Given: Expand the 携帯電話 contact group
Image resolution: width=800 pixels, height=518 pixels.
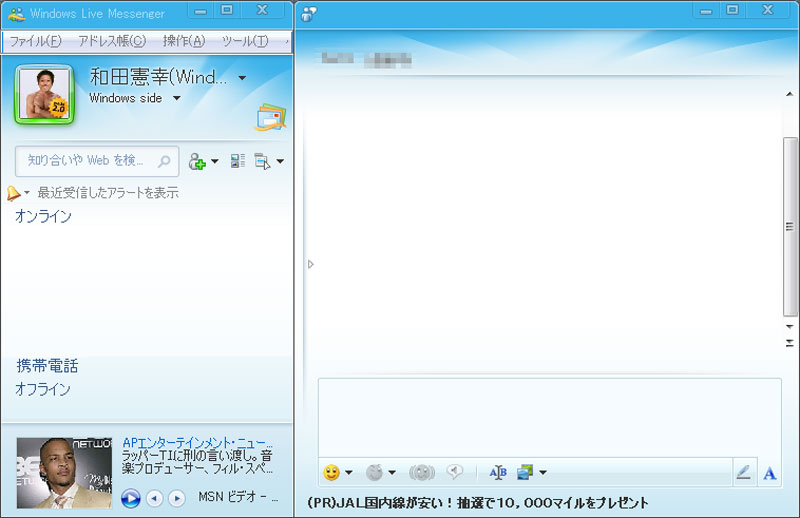Looking at the screenshot, I should pos(47,365).
